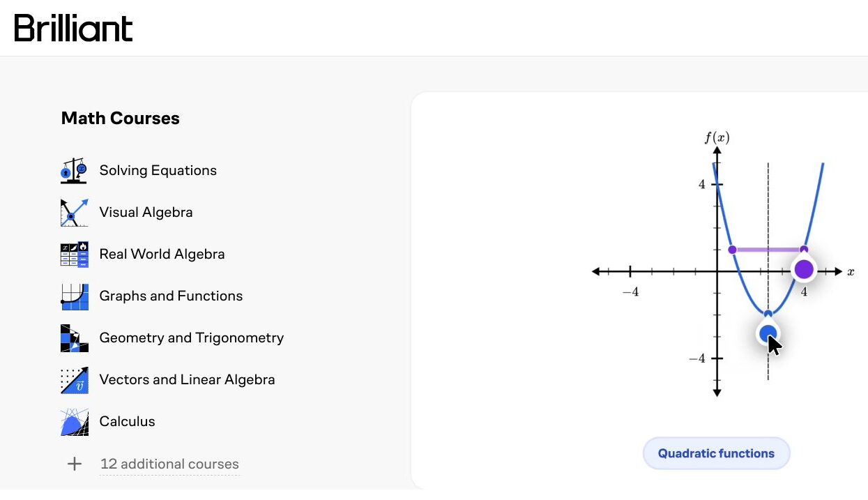
Task: Click the plus icon beside additional courses
Action: [x=74, y=464]
